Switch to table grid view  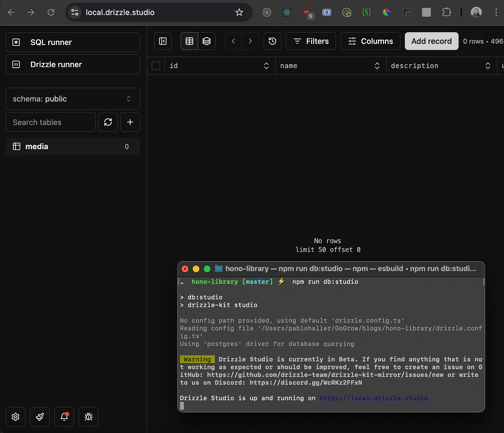click(x=189, y=41)
